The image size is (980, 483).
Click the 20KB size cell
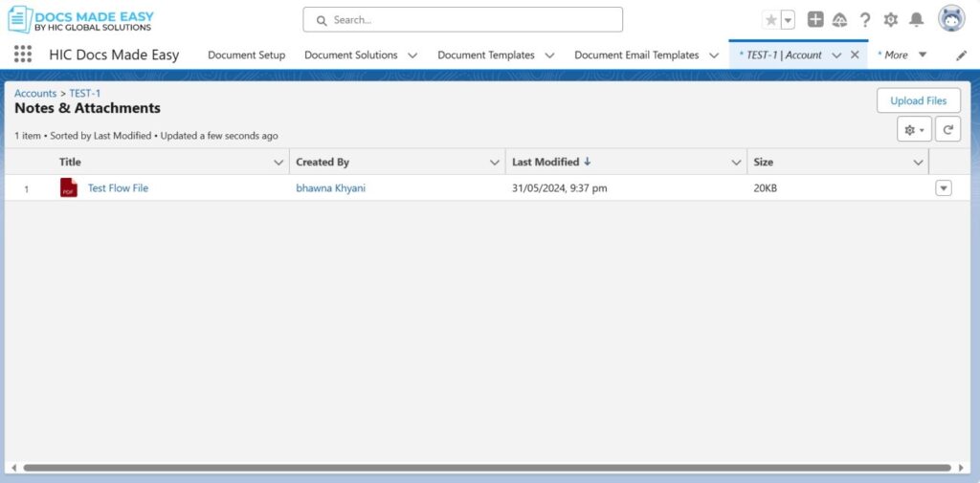[x=765, y=187]
